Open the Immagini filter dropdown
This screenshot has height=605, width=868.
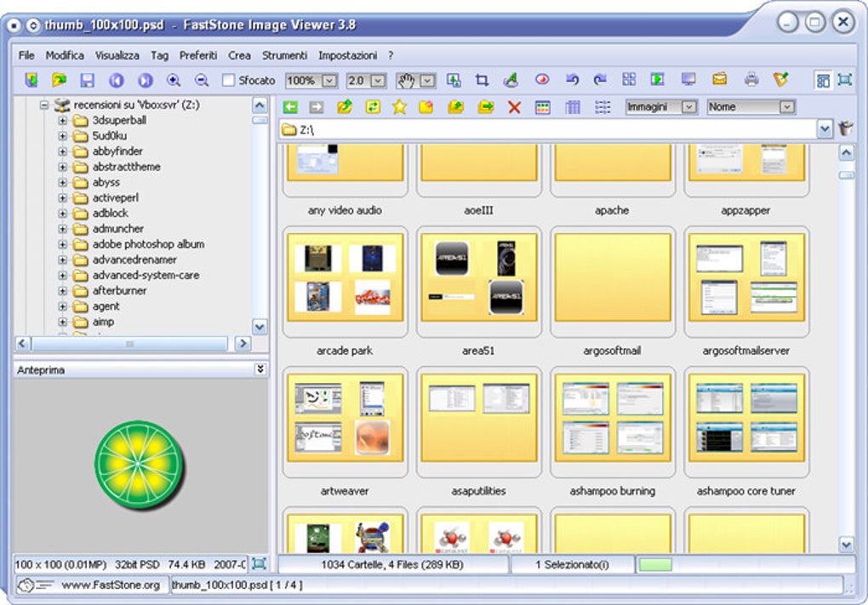click(689, 107)
